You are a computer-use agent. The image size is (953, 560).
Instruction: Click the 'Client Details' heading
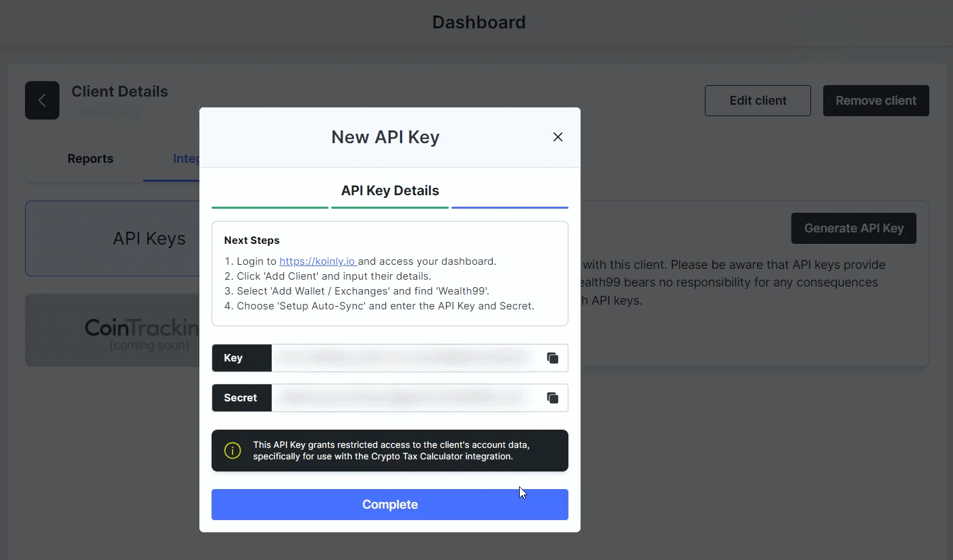pos(120,91)
